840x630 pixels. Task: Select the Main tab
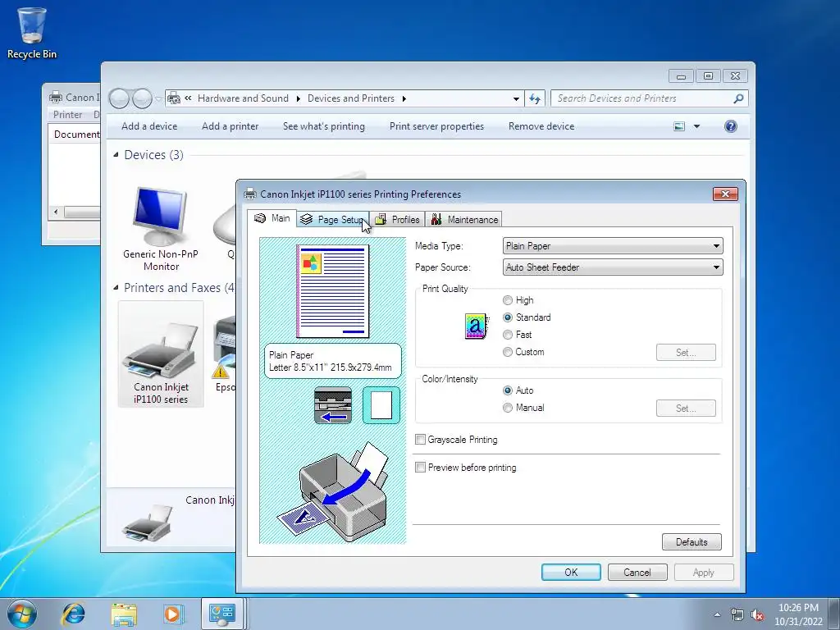[272, 218]
